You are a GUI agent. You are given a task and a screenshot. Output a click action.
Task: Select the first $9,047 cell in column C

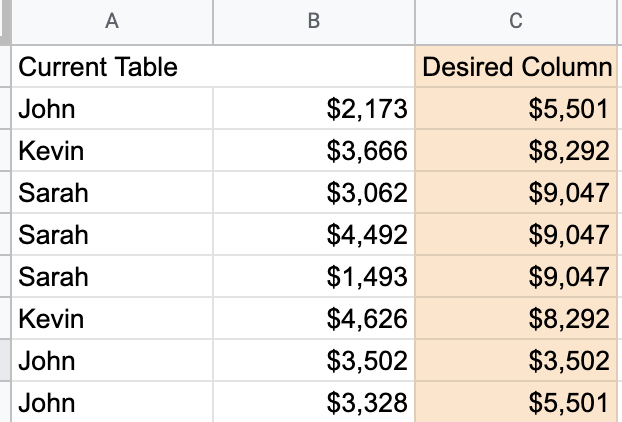pyautogui.click(x=516, y=192)
